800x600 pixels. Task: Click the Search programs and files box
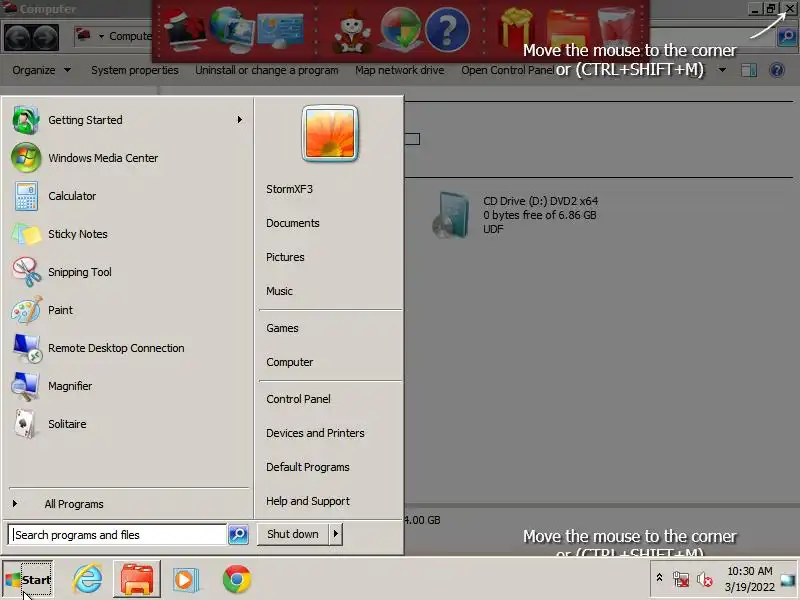[x=117, y=535]
